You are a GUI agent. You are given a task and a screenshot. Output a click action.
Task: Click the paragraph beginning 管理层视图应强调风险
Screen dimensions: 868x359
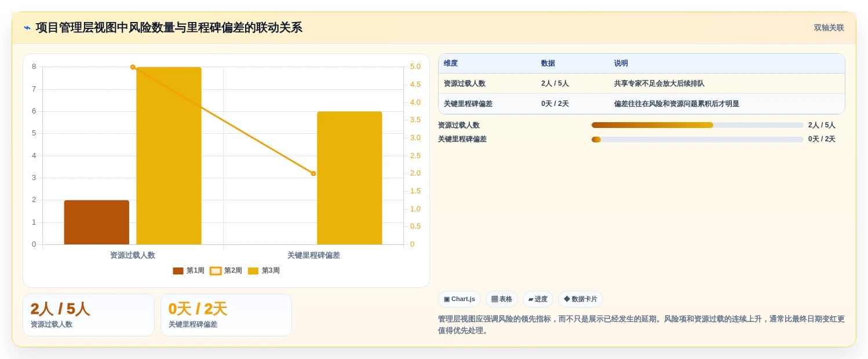click(x=641, y=325)
